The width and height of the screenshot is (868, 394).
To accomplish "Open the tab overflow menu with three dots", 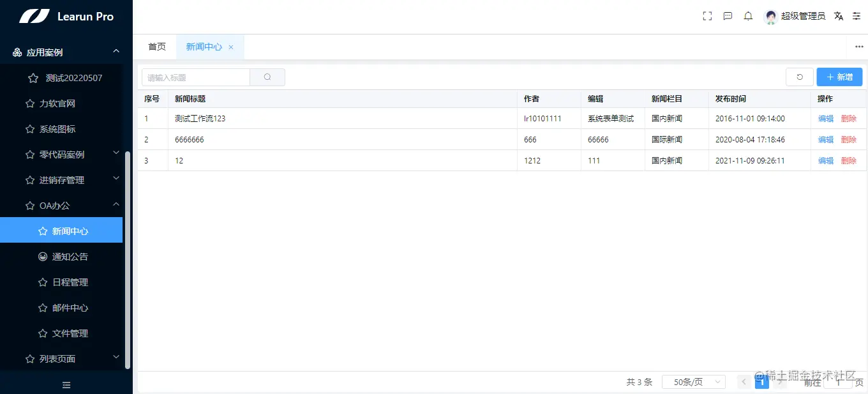I will coord(859,46).
